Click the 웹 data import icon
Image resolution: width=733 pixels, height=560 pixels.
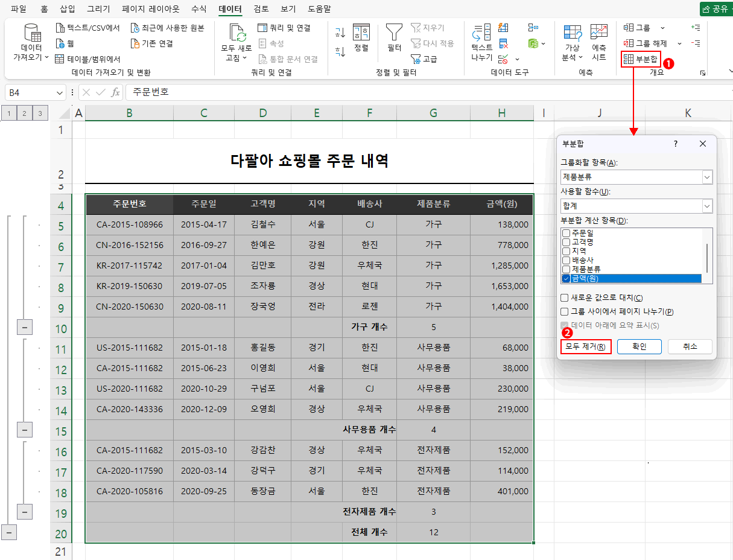tap(61, 43)
